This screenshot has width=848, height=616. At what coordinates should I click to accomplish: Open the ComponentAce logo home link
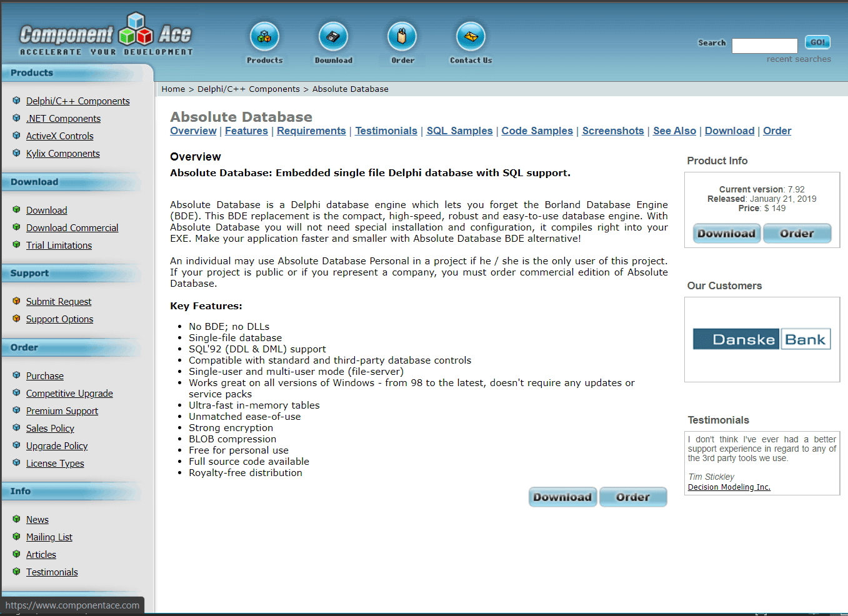pyautogui.click(x=106, y=35)
